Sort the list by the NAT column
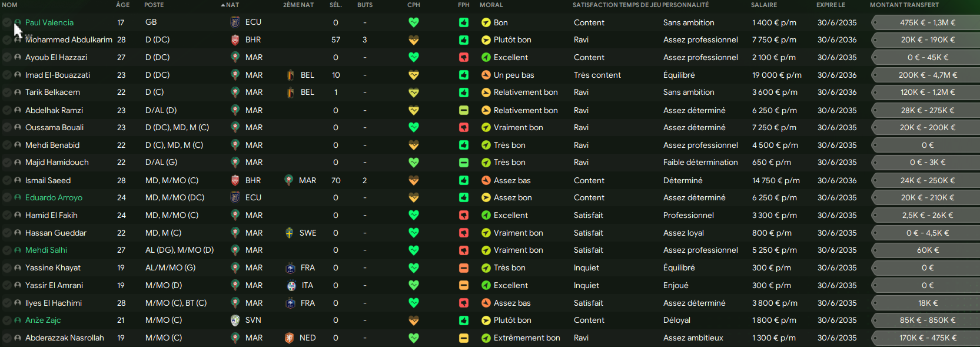The height and width of the screenshot is (347, 980). (232, 5)
